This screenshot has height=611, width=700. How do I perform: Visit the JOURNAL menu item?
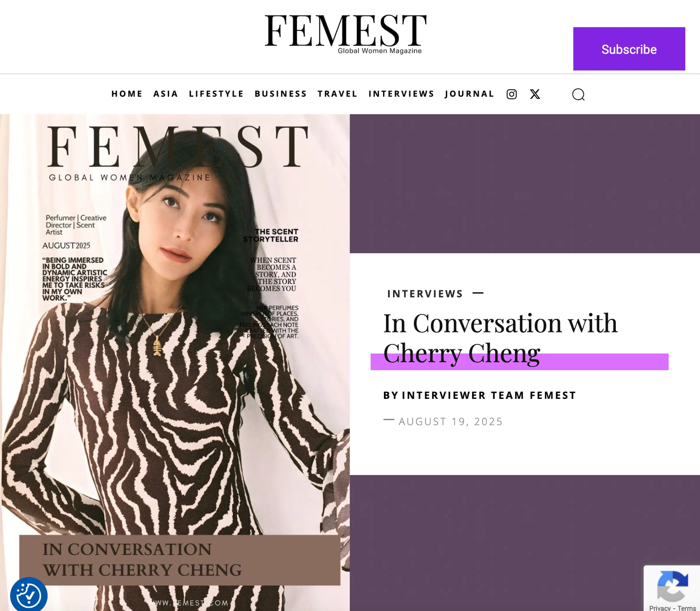pyautogui.click(x=470, y=94)
